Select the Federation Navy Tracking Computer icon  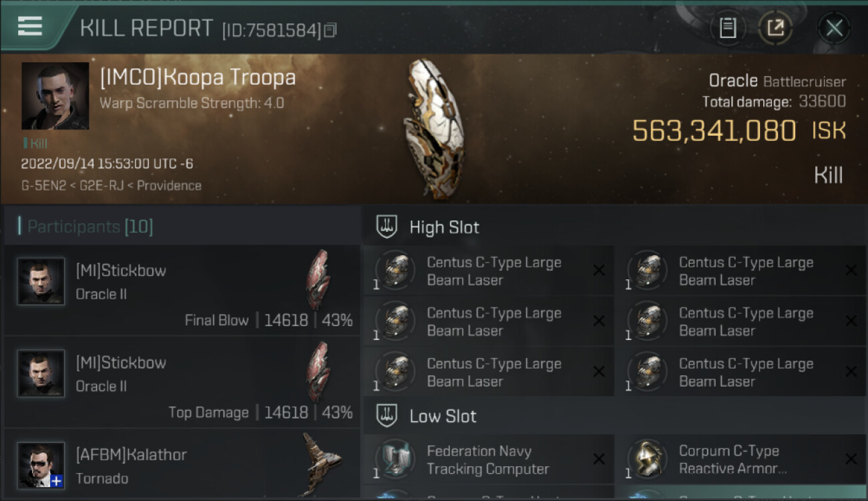click(395, 460)
